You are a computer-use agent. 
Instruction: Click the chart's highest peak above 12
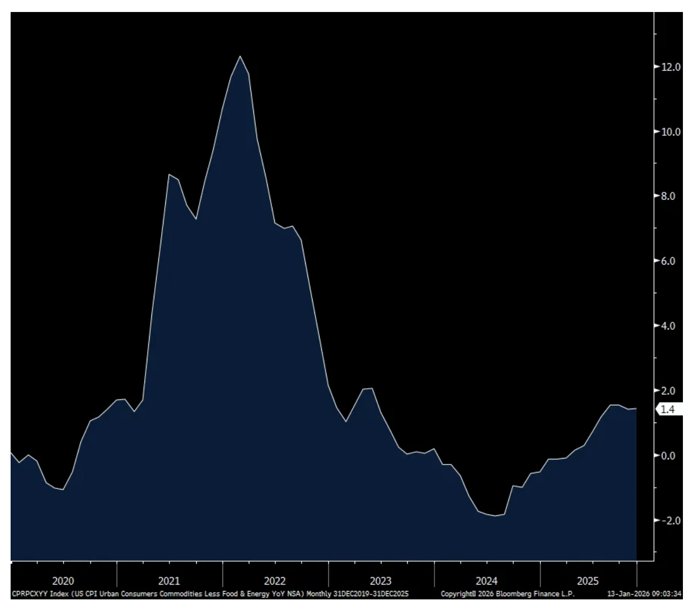240,56
